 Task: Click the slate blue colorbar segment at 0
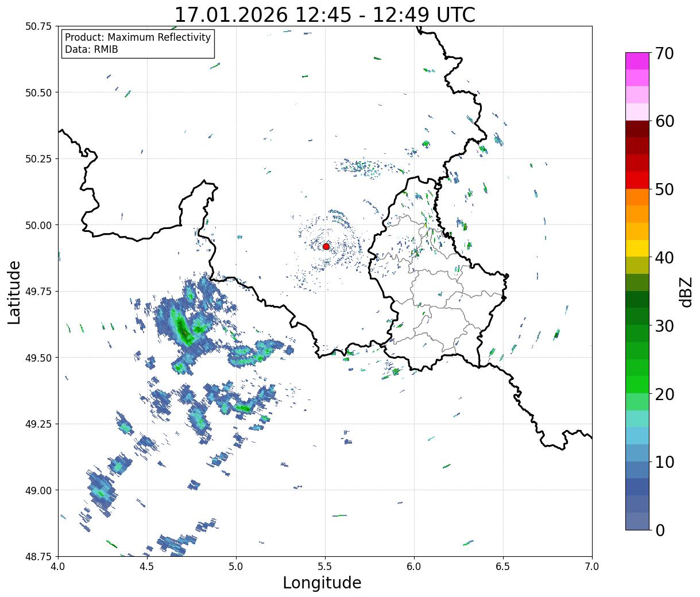pos(637,521)
